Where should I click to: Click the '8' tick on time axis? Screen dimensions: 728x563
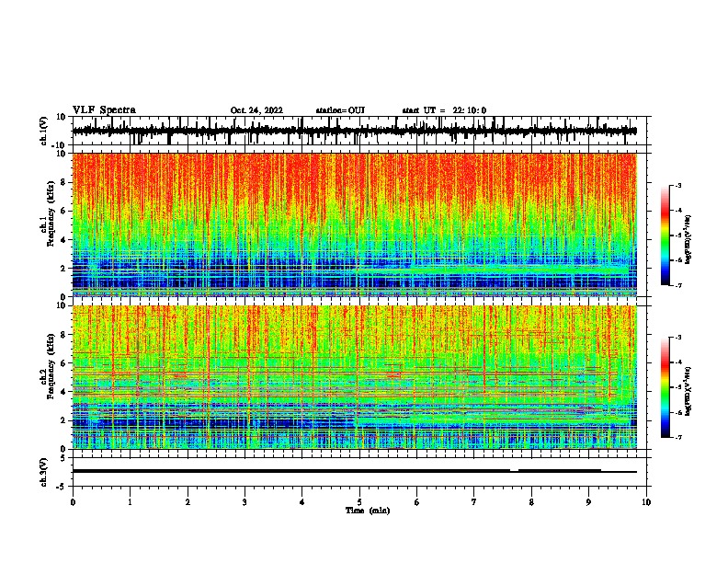click(x=531, y=502)
